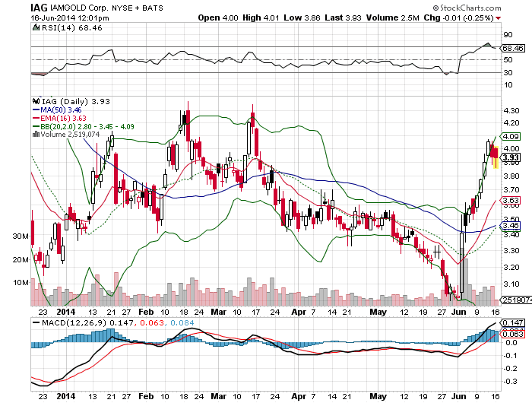
Task: Click the Jun label under the price panel
Action: (x=459, y=312)
